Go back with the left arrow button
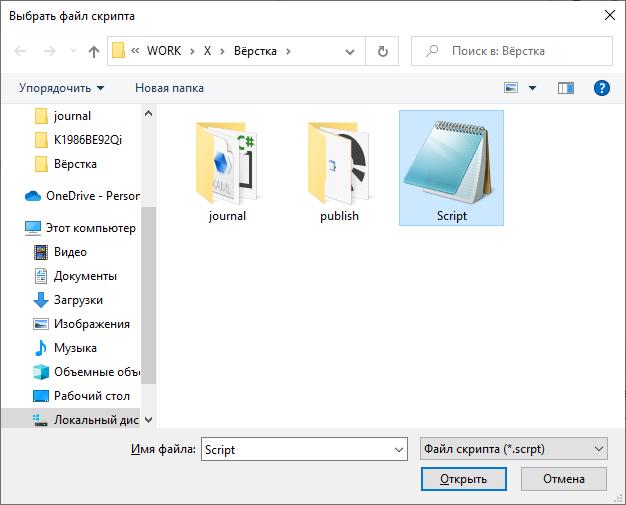The image size is (626, 505). (x=20, y=51)
